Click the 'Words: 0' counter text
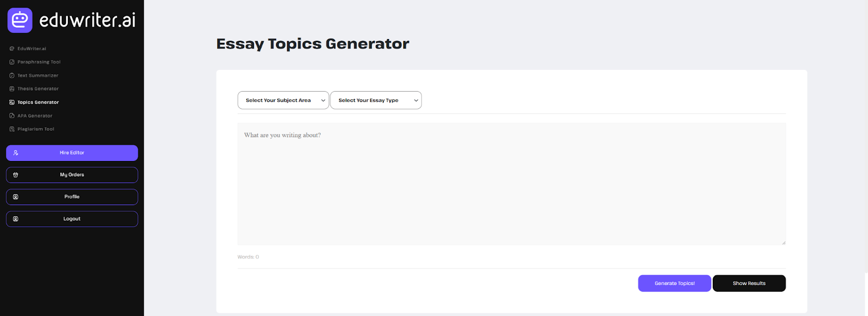 pyautogui.click(x=248, y=257)
